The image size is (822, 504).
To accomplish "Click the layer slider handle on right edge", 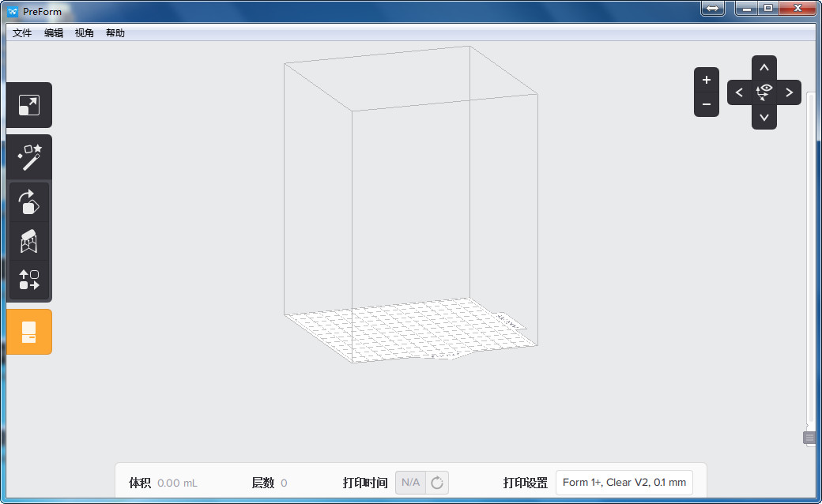I will 809,438.
